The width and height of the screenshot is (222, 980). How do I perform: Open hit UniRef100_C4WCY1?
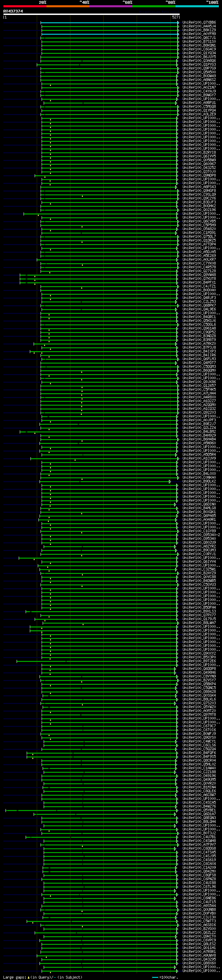199,741
